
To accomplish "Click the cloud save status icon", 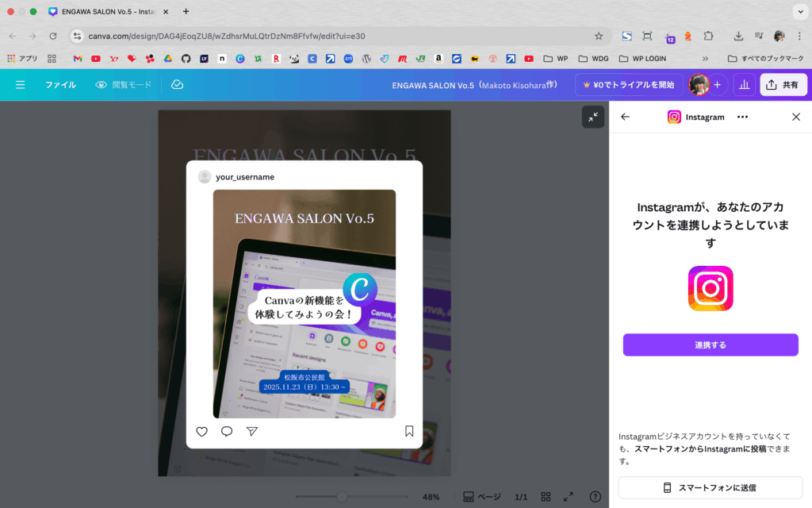I will point(177,84).
